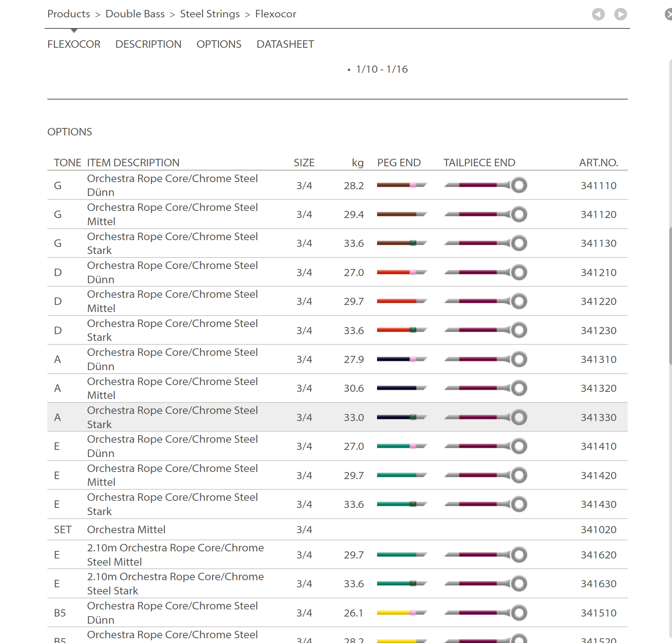The height and width of the screenshot is (643, 672).
Task: Select the OPTIONS tab
Action: point(219,44)
